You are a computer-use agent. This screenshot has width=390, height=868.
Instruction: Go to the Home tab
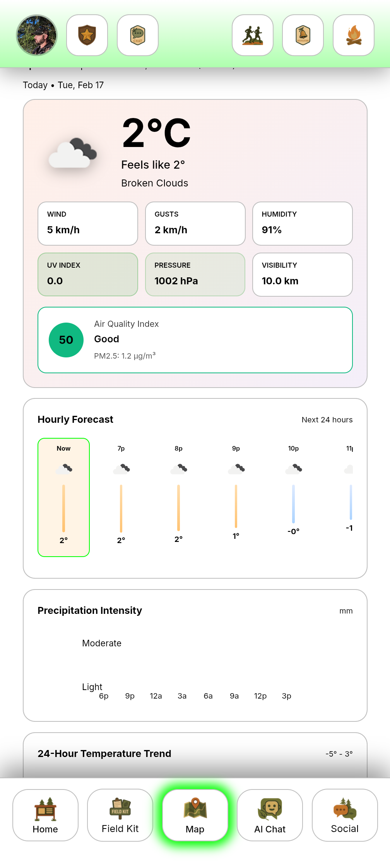click(x=45, y=815)
